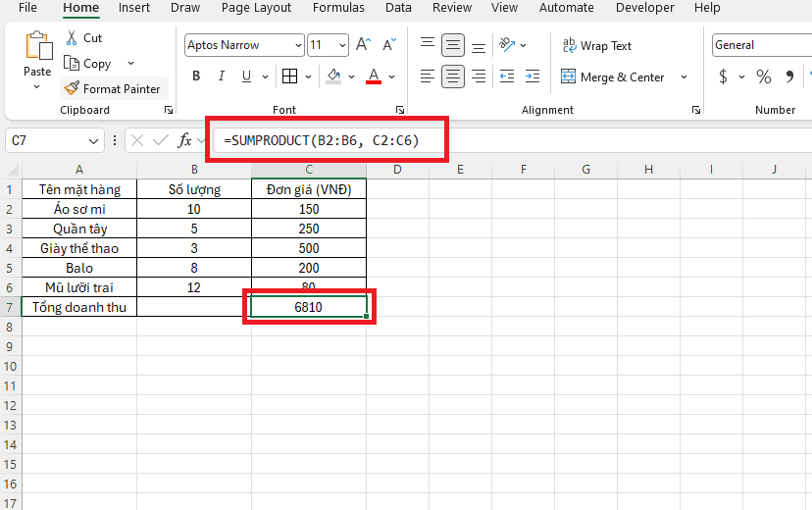Viewport: 812px width, 510px height.
Task: Apply Percent Style
Action: [x=763, y=76]
